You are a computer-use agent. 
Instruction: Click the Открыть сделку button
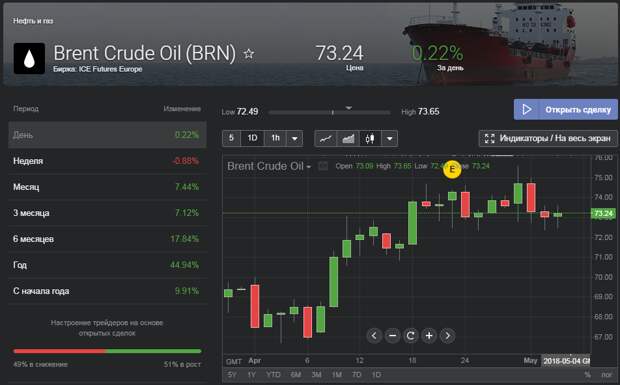pos(566,109)
